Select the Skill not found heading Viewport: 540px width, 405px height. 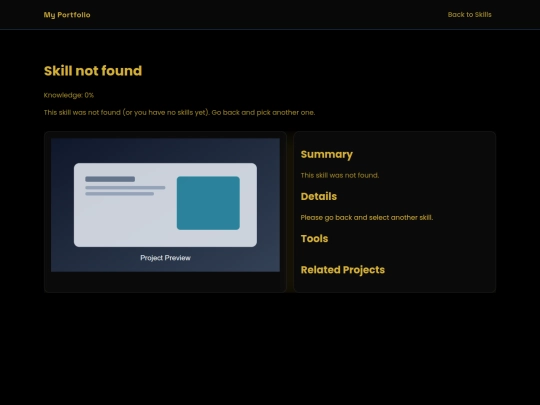(93, 71)
